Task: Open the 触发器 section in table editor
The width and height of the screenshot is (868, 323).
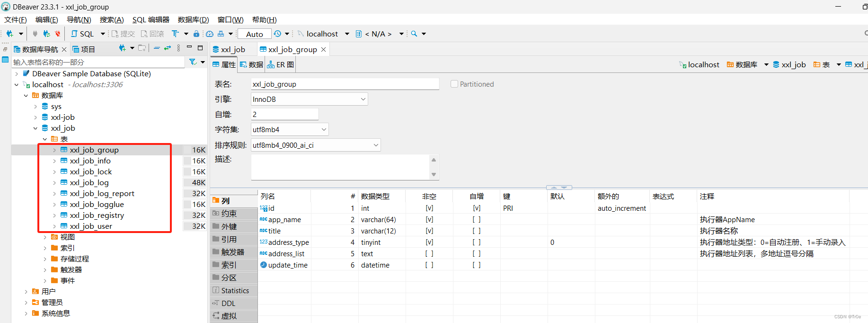Action: coord(234,252)
